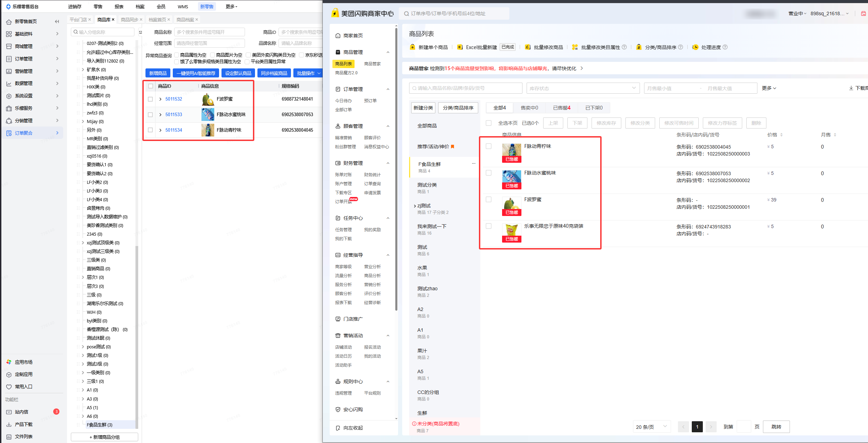Open product ID link 5011533
The image size is (868, 443).
pos(173,115)
